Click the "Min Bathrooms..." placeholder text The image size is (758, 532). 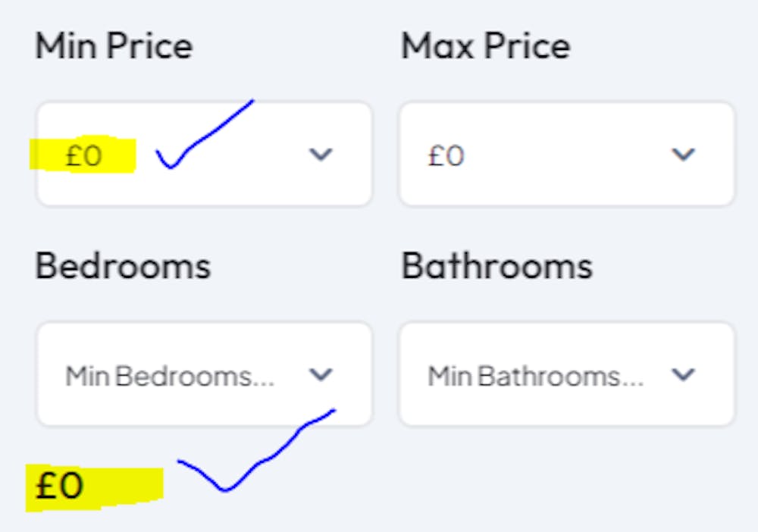535,376
